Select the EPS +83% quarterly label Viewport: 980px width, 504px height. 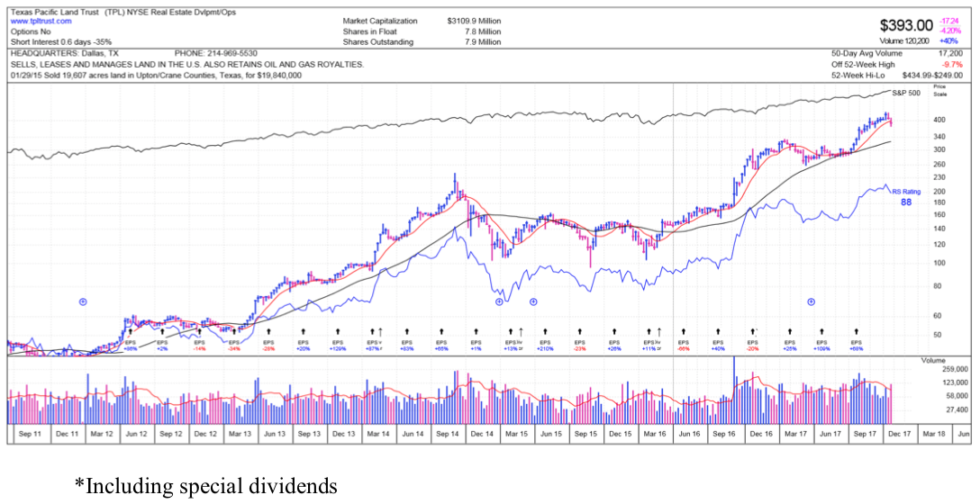click(407, 346)
